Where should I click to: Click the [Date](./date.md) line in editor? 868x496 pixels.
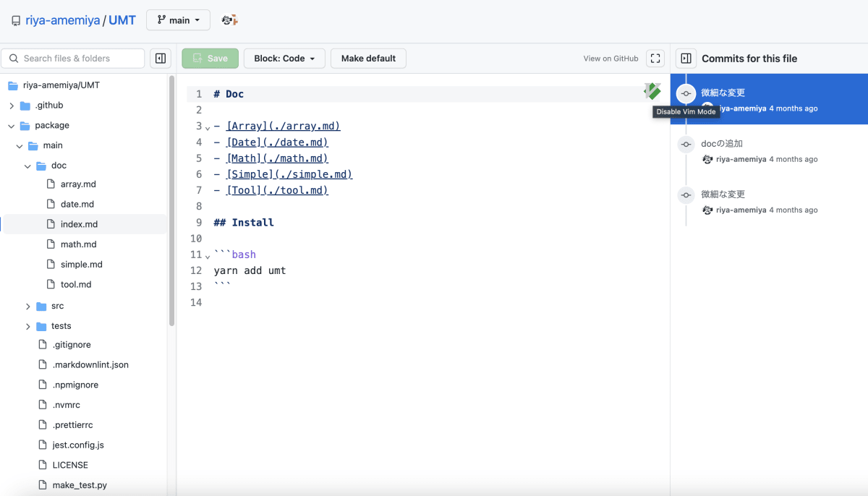(x=271, y=142)
